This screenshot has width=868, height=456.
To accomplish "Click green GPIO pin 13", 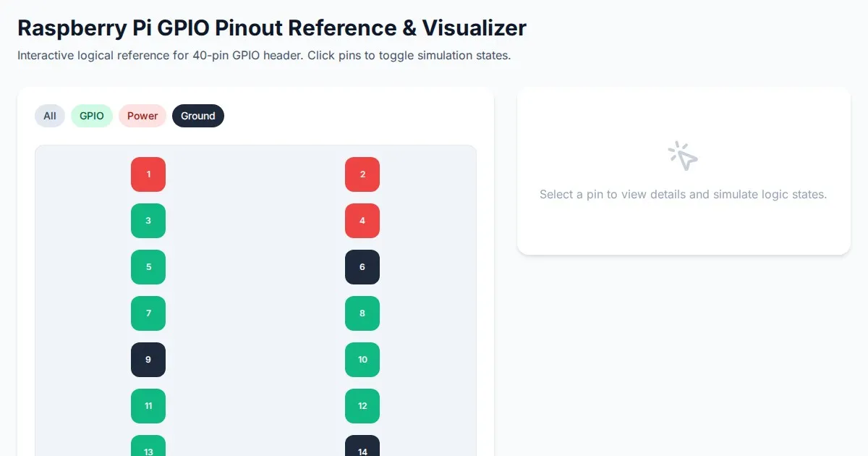I will pyautogui.click(x=148, y=447).
